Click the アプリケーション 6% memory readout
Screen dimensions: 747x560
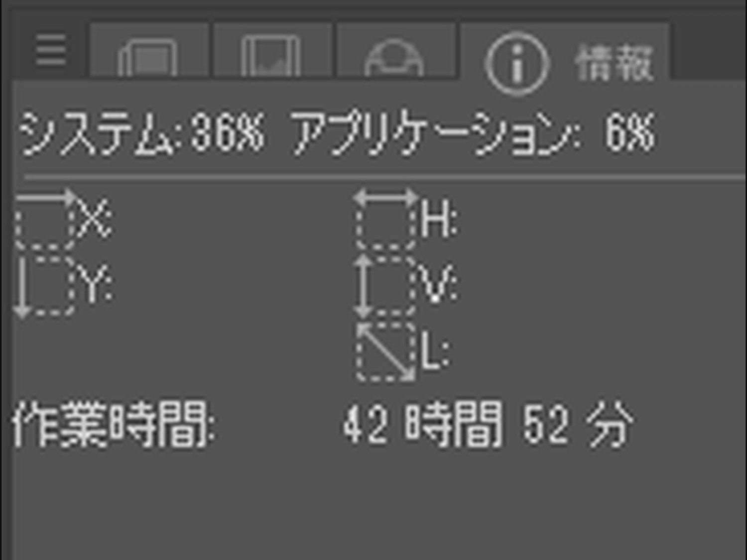pos(472,133)
